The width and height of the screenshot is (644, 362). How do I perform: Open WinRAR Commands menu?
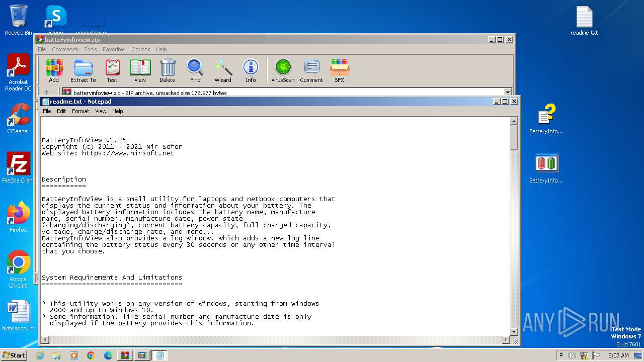(65, 49)
